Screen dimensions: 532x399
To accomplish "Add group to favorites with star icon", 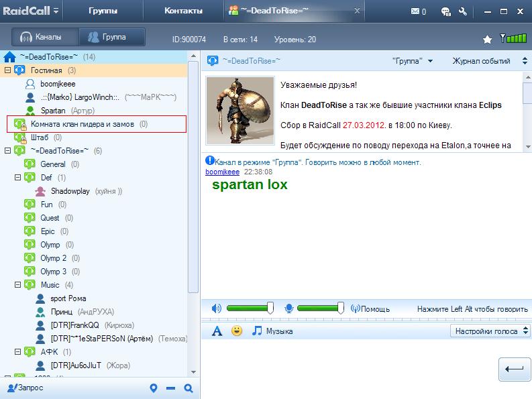I will [487, 40].
